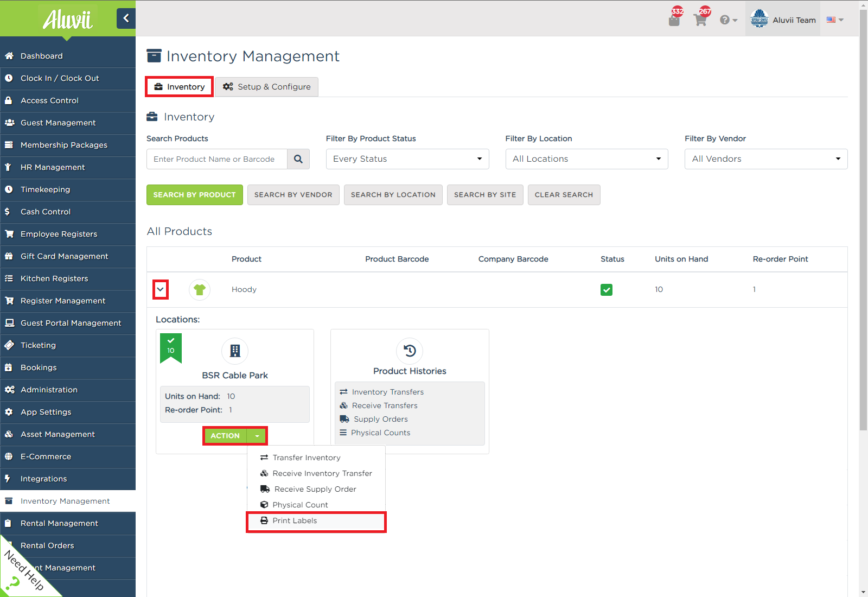Image resolution: width=868 pixels, height=597 pixels.
Task: Select the BSR Cable Park building icon
Action: (x=234, y=351)
